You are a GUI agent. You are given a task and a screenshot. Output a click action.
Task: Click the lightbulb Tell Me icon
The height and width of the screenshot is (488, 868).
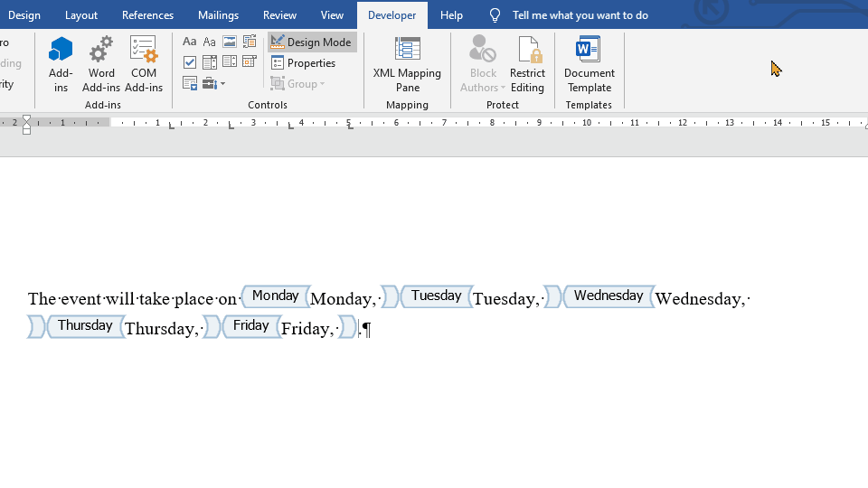[495, 15]
